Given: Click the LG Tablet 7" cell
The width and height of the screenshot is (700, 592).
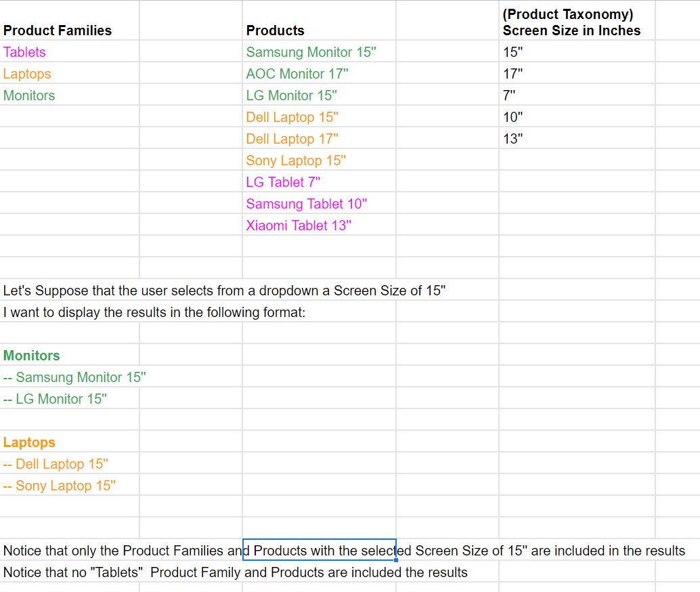Looking at the screenshot, I should click(319, 182).
